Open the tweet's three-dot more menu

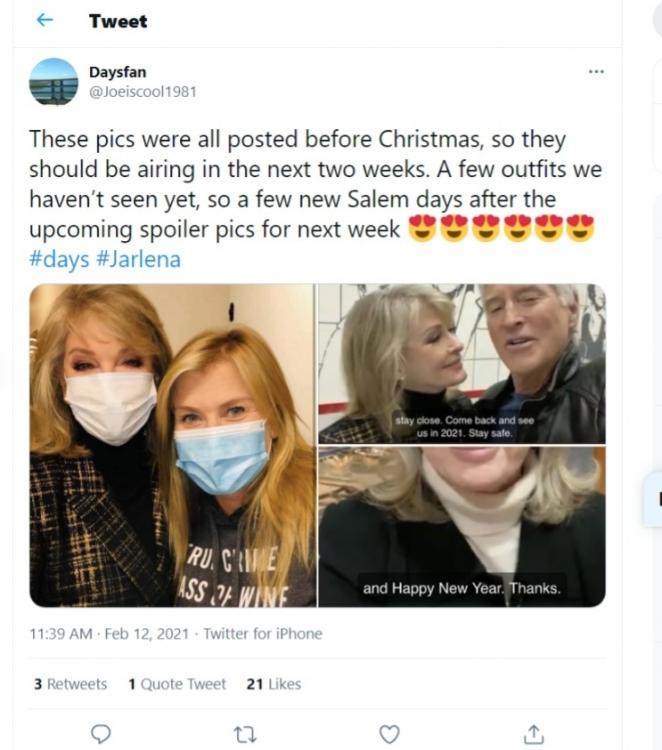pyautogui.click(x=596, y=72)
